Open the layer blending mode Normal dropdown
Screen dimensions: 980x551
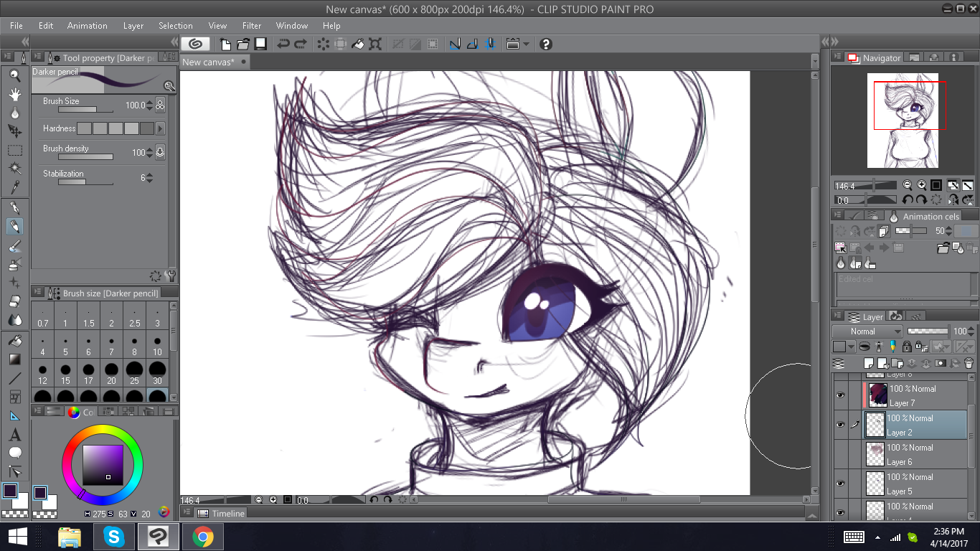click(867, 331)
